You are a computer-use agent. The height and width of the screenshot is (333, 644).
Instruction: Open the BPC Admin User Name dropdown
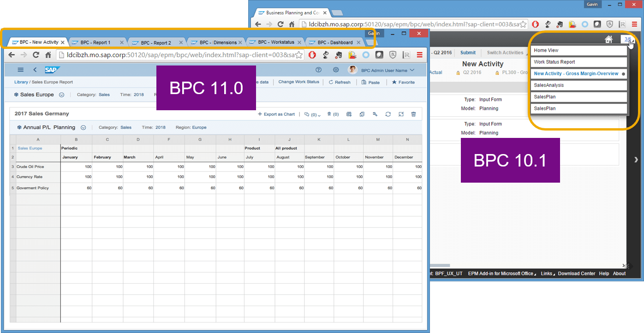click(388, 70)
